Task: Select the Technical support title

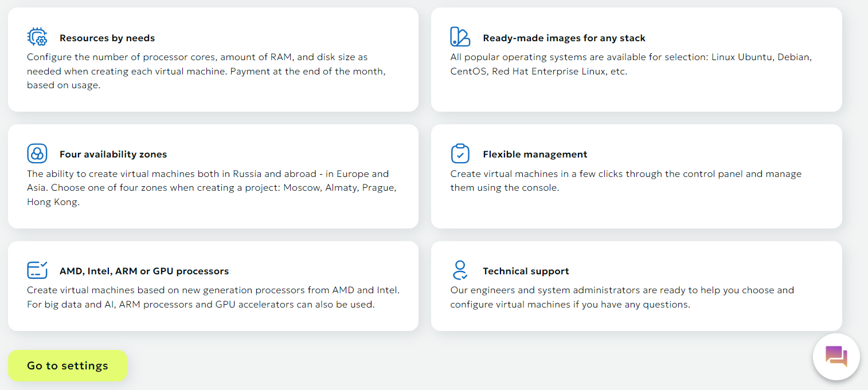Action: click(x=526, y=271)
